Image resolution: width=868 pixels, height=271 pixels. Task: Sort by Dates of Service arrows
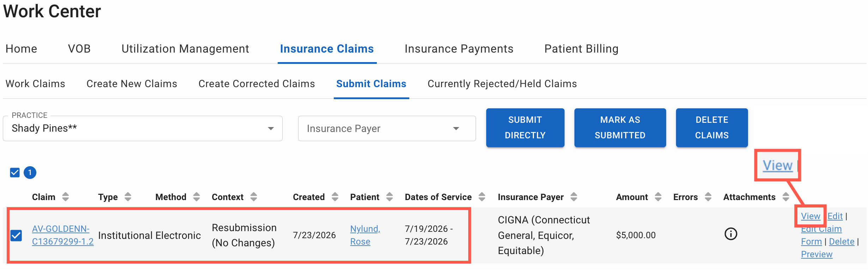[482, 197]
